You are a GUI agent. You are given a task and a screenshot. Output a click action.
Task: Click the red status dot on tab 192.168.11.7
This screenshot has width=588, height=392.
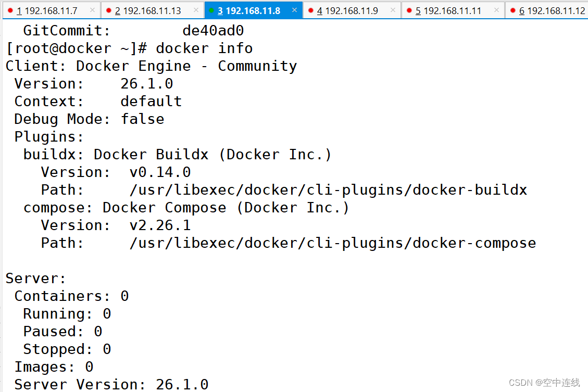[x=9, y=10]
